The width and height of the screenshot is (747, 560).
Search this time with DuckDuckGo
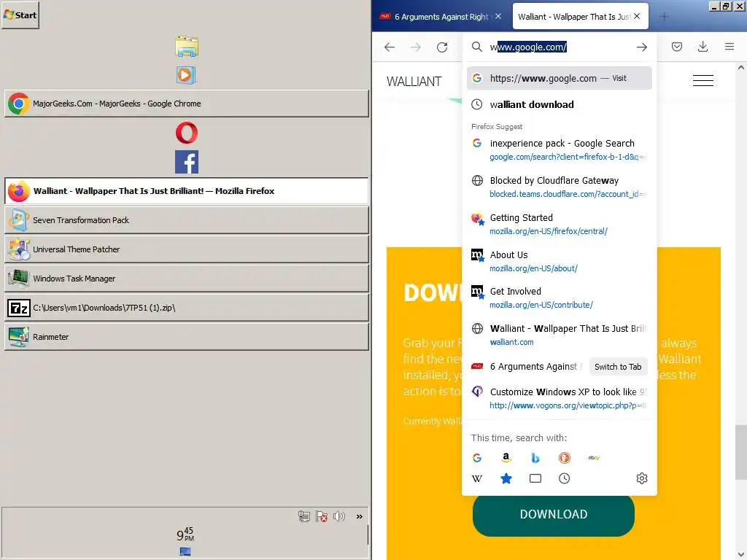564,458
